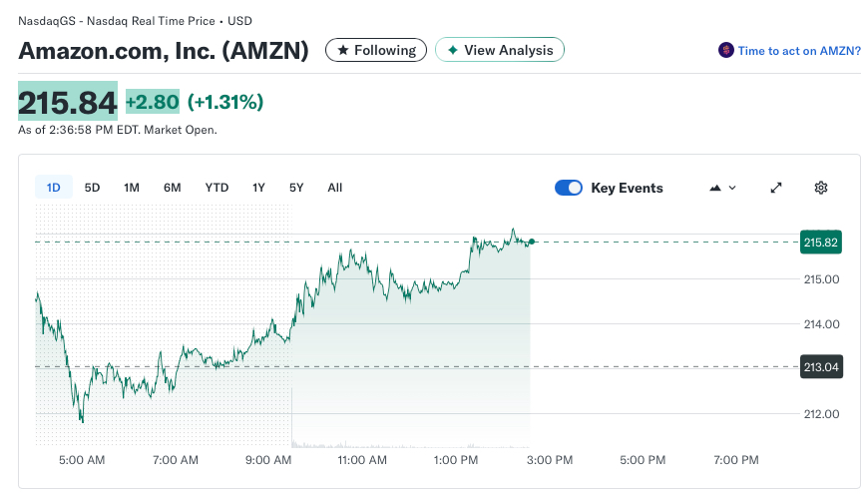Screen dimensions: 868x494
Task: Open the chart type dropdown chevron
Action: coord(733,188)
